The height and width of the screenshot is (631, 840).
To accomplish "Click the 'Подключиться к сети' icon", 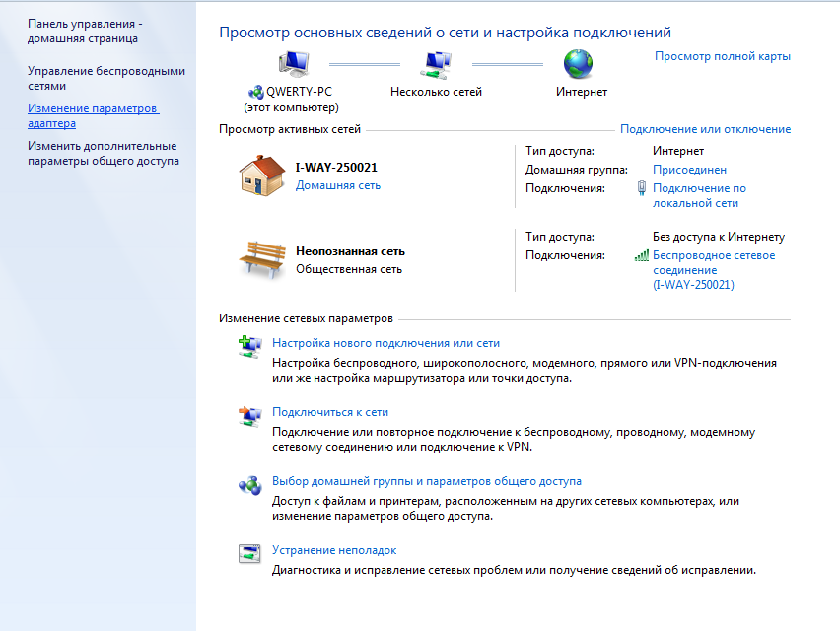I will (249, 416).
